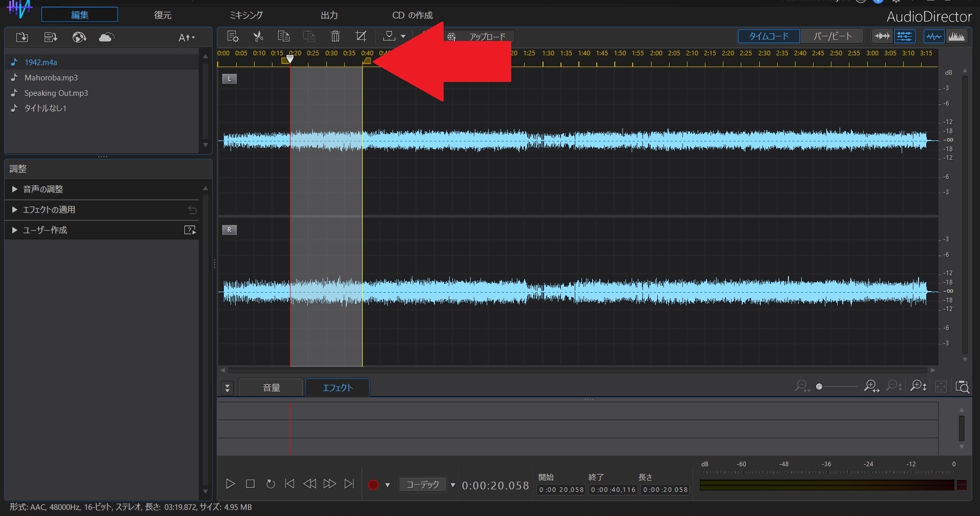Switch to the エフェクト tab

(x=337, y=387)
